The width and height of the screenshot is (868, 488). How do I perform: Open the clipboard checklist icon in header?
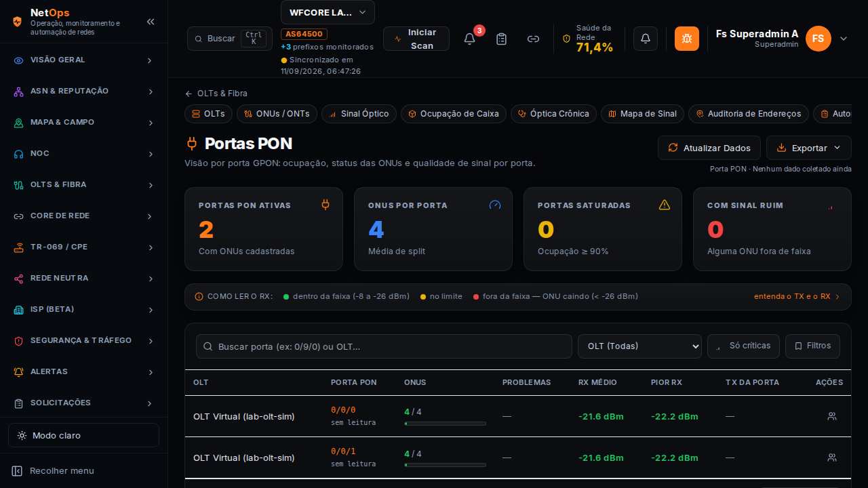(502, 39)
